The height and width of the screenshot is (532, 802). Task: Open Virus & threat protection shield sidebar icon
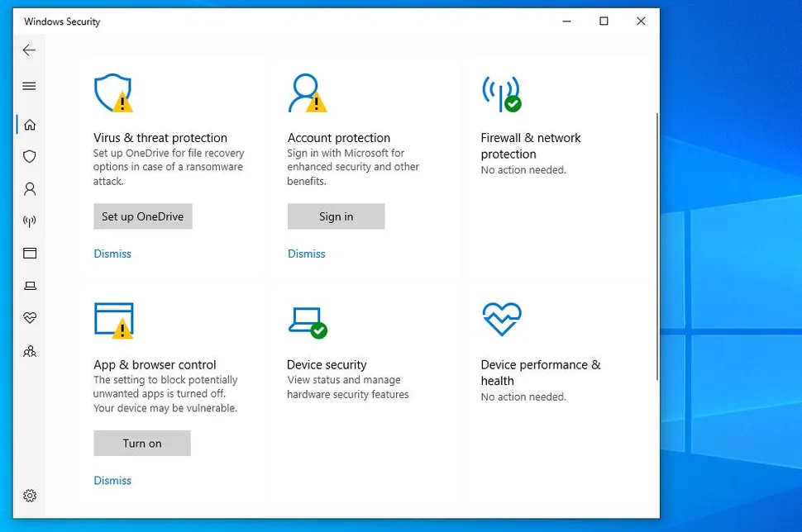[30, 156]
